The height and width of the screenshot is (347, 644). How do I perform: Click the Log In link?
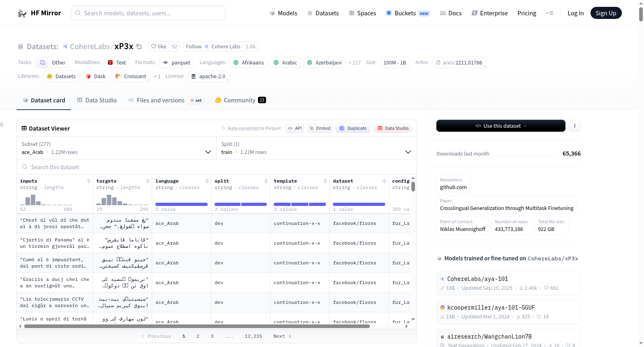point(576,13)
